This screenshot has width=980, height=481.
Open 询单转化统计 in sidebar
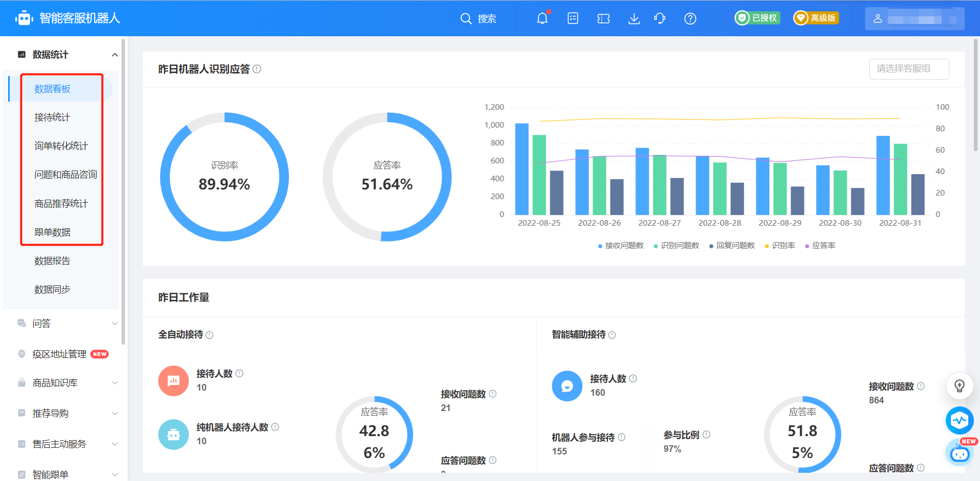point(60,146)
